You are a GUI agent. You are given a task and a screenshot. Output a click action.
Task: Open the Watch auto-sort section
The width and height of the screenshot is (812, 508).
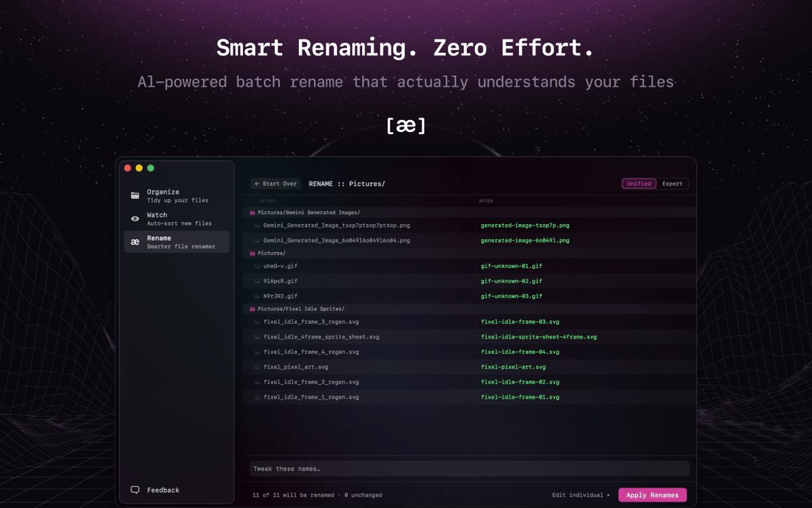(x=179, y=219)
